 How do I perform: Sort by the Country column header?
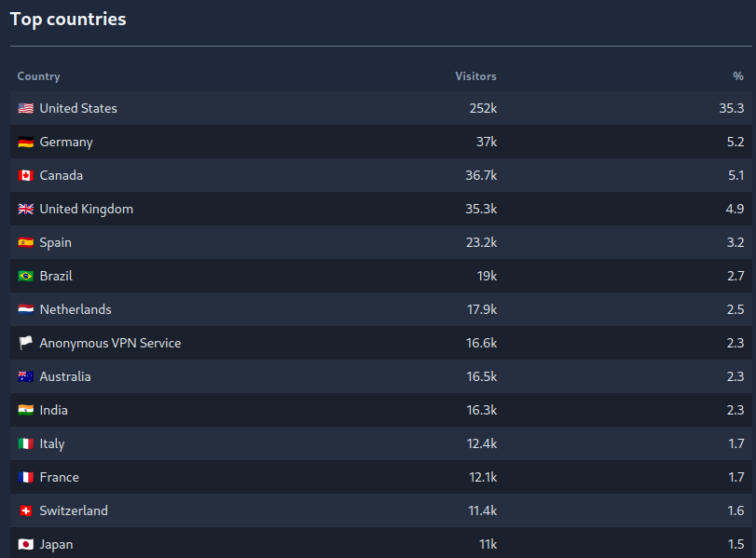click(38, 76)
